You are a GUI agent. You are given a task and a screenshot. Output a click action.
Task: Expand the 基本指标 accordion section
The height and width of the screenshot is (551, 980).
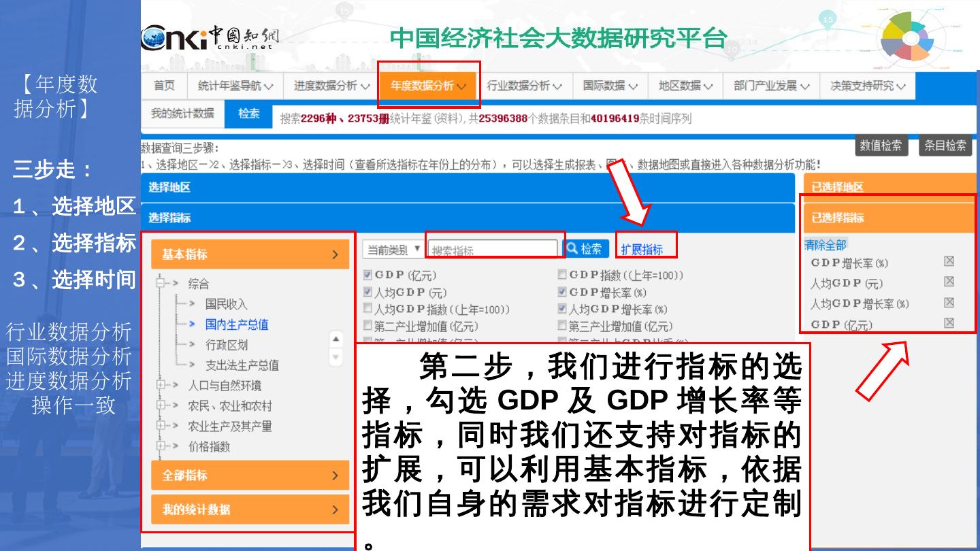(x=250, y=254)
